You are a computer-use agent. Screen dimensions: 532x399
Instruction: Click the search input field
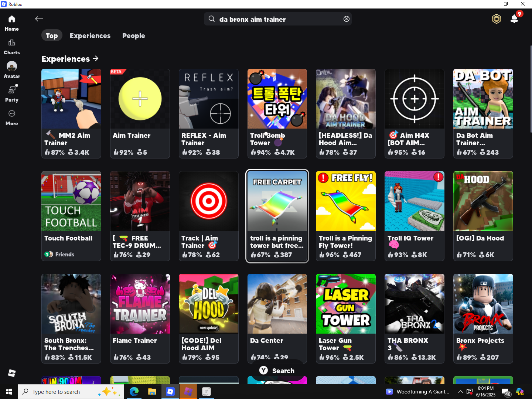278,19
